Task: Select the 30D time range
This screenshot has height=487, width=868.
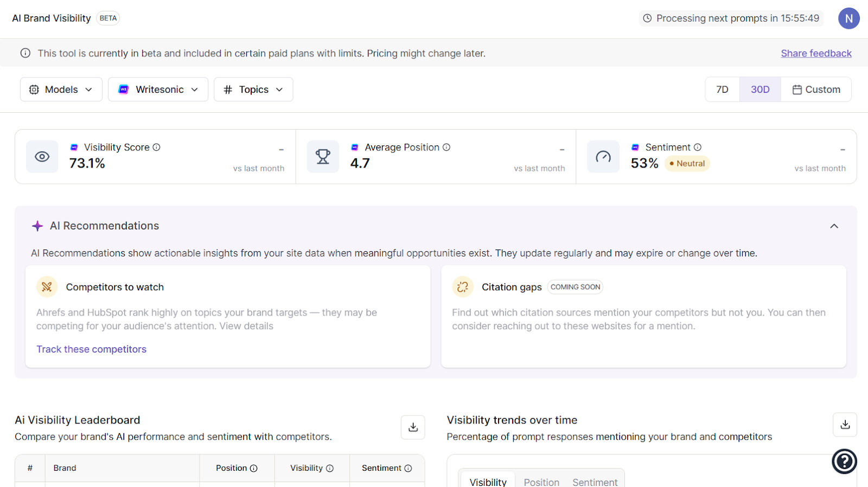Action: pyautogui.click(x=760, y=89)
